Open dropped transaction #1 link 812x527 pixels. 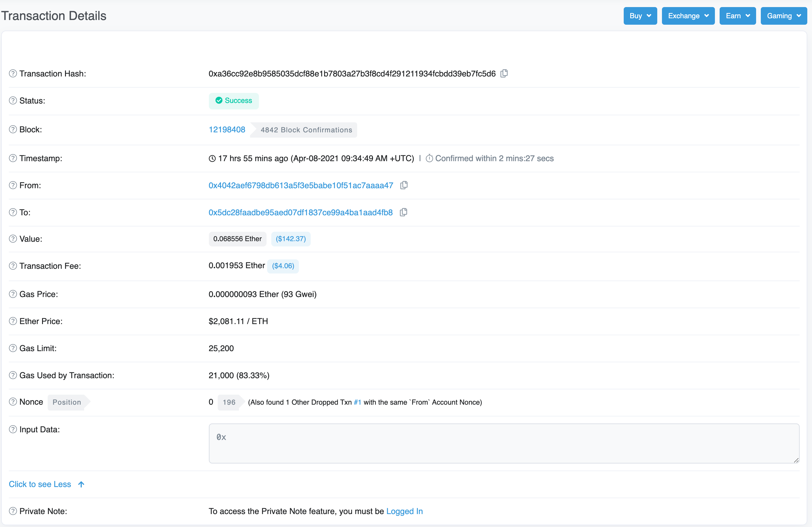pos(357,402)
